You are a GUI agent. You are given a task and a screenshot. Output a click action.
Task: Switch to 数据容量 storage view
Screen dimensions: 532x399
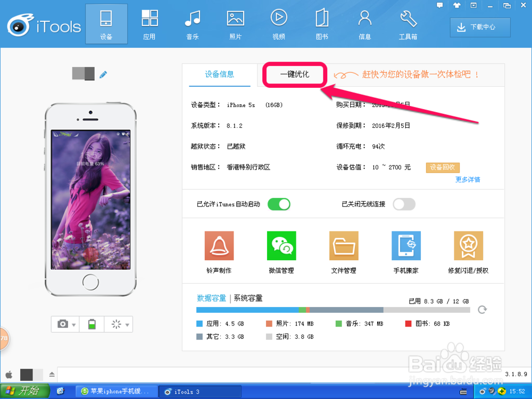pyautogui.click(x=211, y=298)
